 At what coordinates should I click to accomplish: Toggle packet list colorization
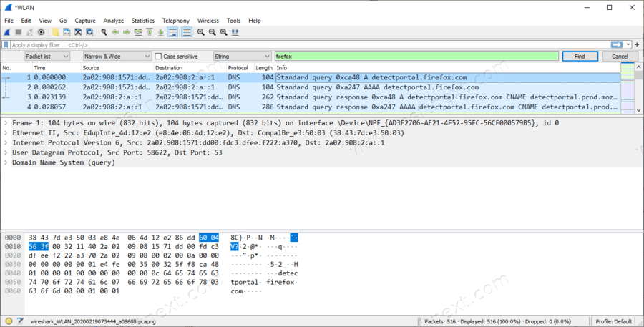187,32
